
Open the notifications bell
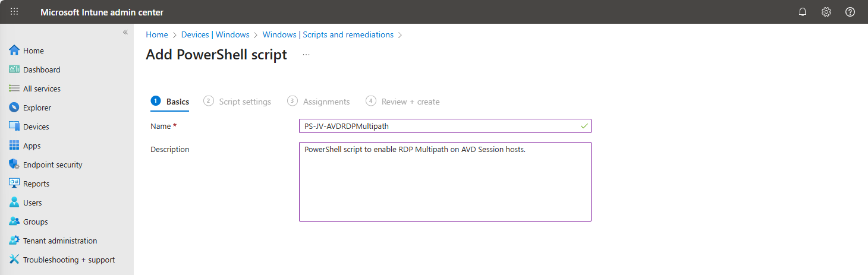pyautogui.click(x=803, y=12)
